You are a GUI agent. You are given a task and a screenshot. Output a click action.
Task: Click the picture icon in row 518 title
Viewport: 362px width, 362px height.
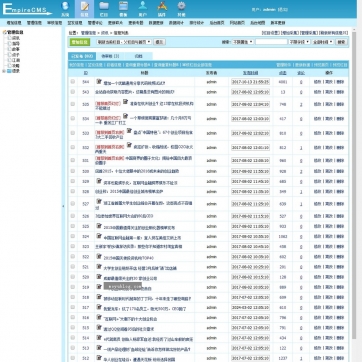(99, 297)
